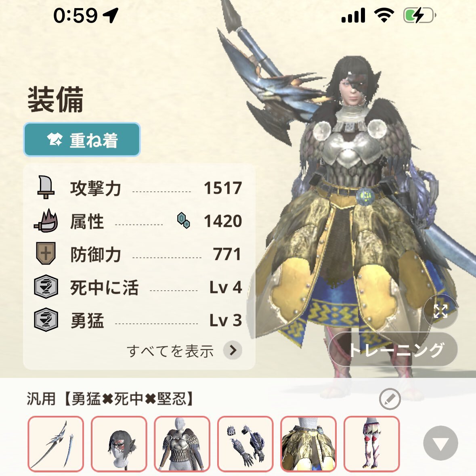Image resolution: width=476 pixels, height=476 pixels.
Task: Select the helmet head armor slot
Action: pyautogui.click(x=119, y=444)
